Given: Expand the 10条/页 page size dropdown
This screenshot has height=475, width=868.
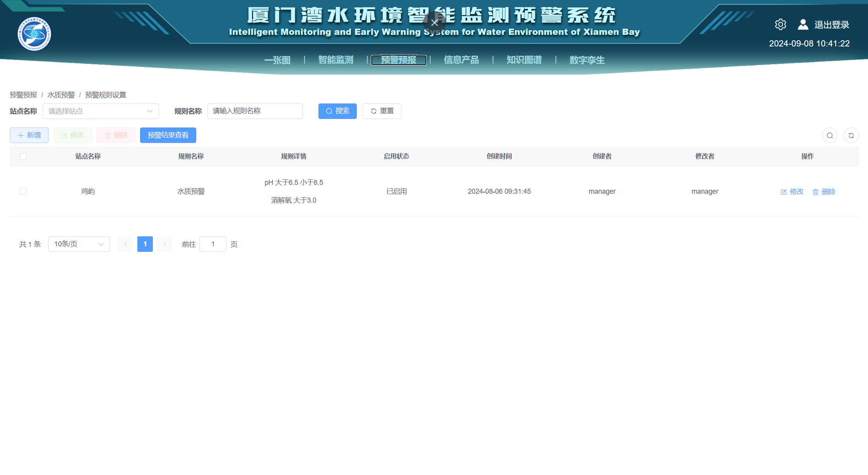Looking at the screenshot, I should coord(79,244).
